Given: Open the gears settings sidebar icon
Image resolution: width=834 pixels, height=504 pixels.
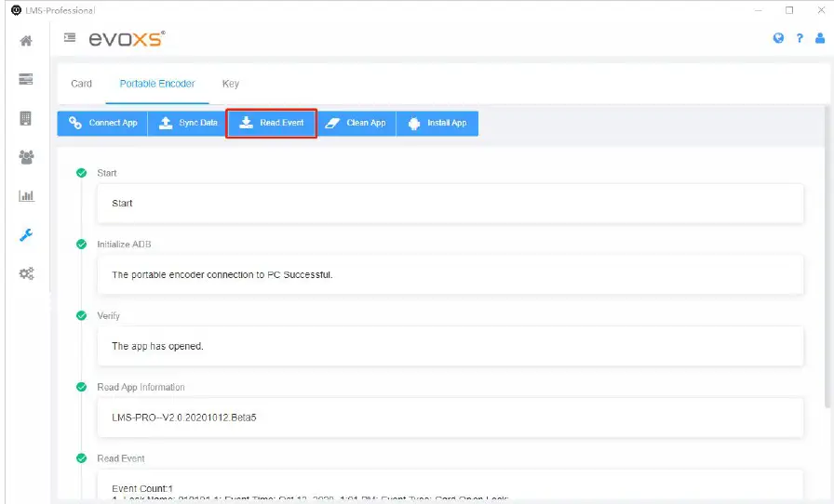Looking at the screenshot, I should [x=26, y=273].
